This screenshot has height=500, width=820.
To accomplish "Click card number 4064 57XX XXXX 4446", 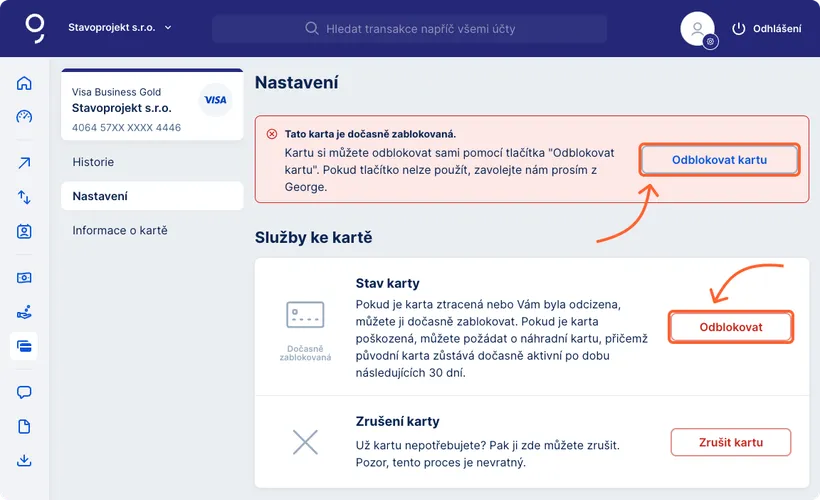I will [x=127, y=128].
